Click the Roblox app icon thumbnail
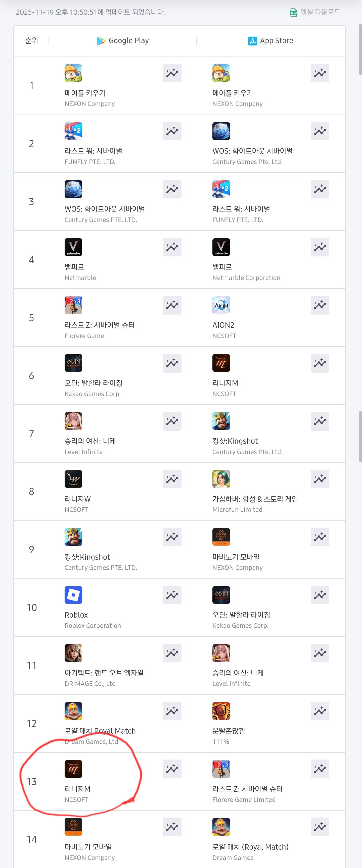Viewport: 362px width, 868px height. 73,595
